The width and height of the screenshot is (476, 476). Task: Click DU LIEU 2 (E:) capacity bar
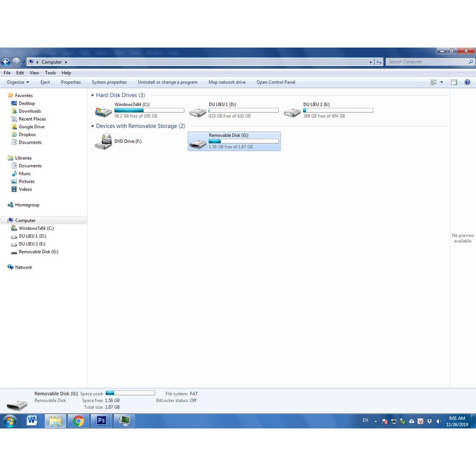[x=338, y=111]
